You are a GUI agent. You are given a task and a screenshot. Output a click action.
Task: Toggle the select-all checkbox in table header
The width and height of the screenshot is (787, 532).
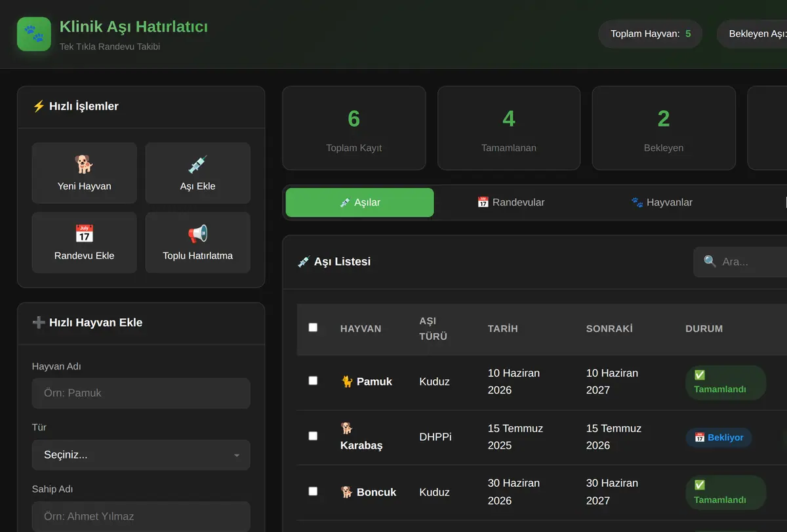click(x=313, y=327)
